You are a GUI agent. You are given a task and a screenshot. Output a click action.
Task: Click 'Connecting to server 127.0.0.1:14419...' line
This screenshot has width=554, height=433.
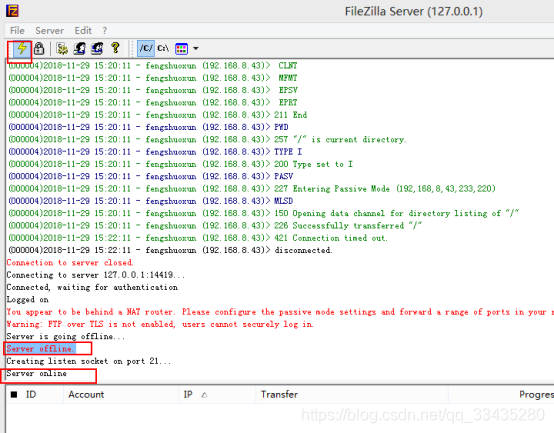(x=95, y=275)
